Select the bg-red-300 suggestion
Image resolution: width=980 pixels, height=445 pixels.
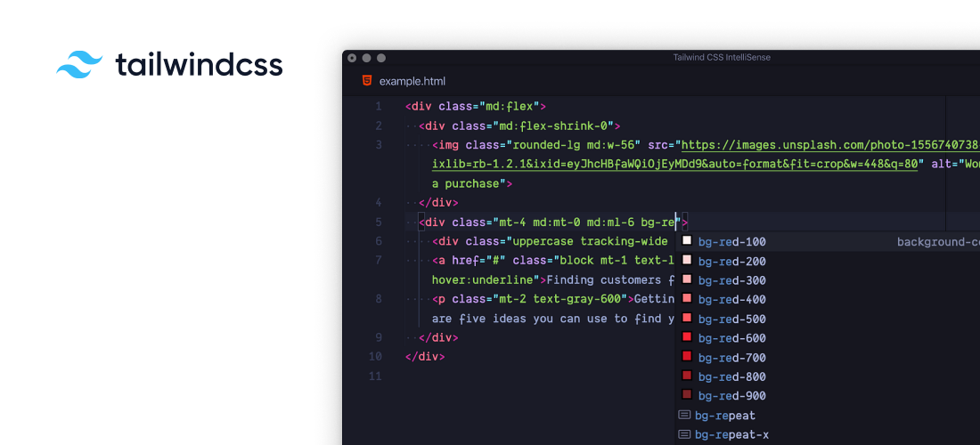point(828,280)
